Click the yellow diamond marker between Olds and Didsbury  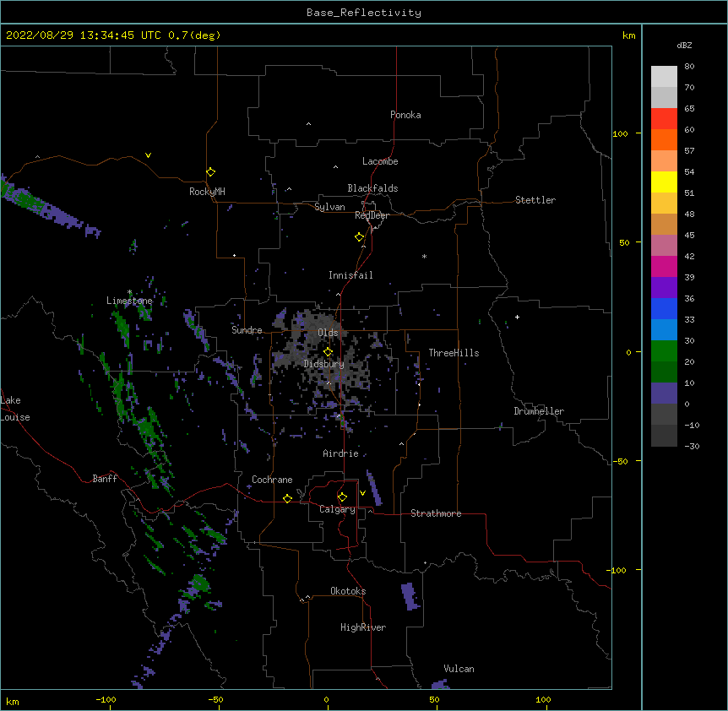point(328,352)
